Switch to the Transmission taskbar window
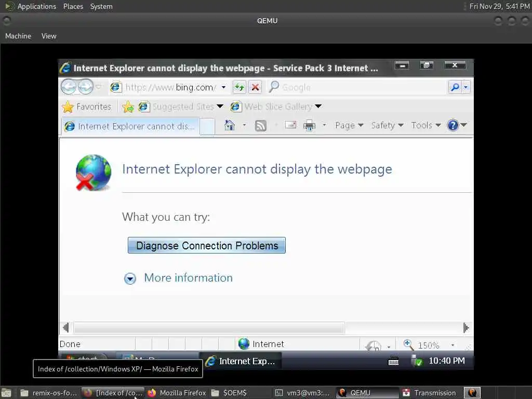This screenshot has width=532, height=399. click(x=430, y=393)
